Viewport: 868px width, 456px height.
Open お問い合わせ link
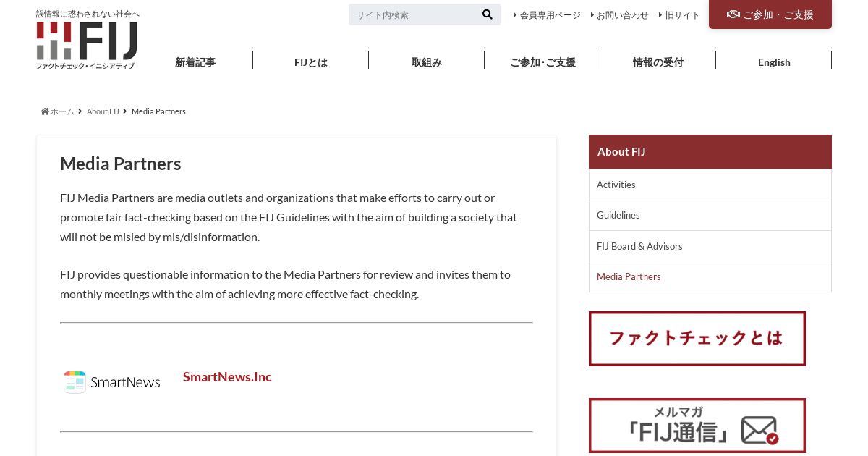[x=622, y=15]
